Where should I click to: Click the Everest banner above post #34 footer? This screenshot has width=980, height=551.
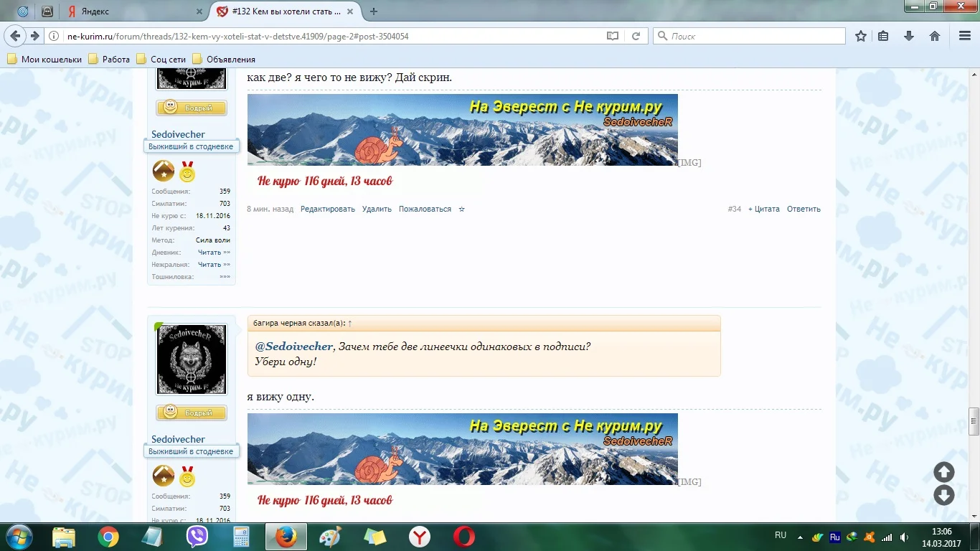463,130
